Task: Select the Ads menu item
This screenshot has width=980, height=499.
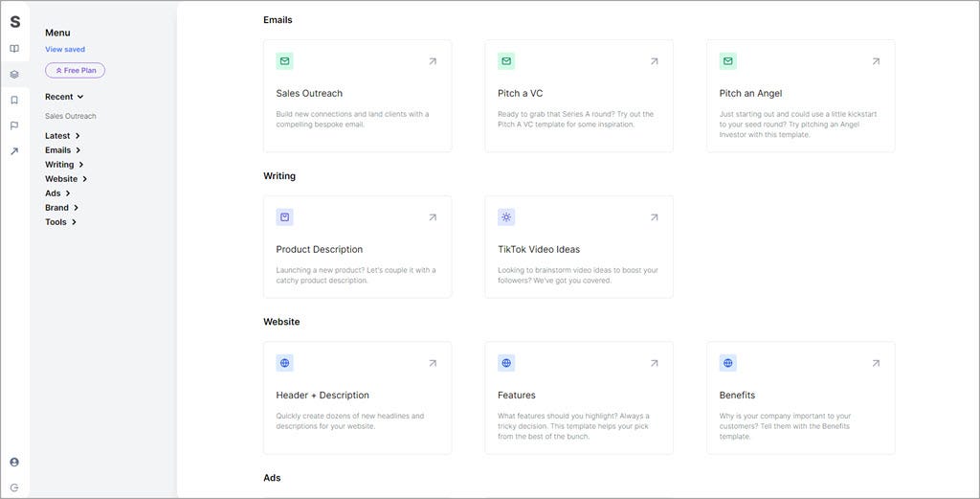Action: [x=57, y=193]
